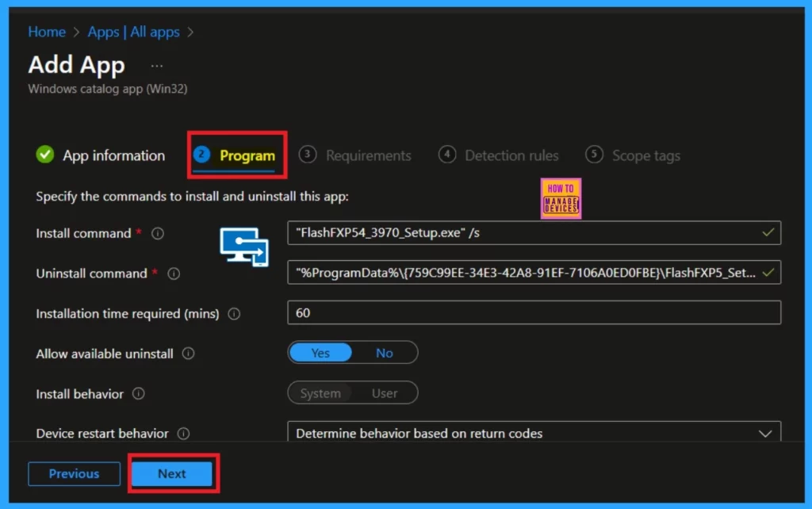
Task: Click the Install command field
Action: click(534, 233)
